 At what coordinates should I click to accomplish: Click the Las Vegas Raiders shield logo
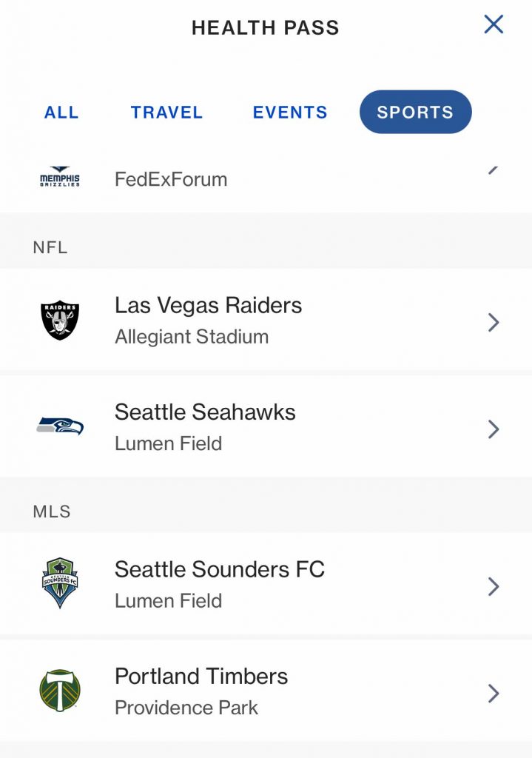click(x=60, y=321)
